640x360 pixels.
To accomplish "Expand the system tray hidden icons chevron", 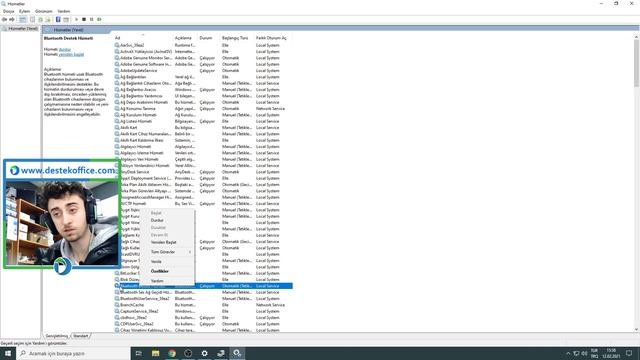I will (568, 353).
